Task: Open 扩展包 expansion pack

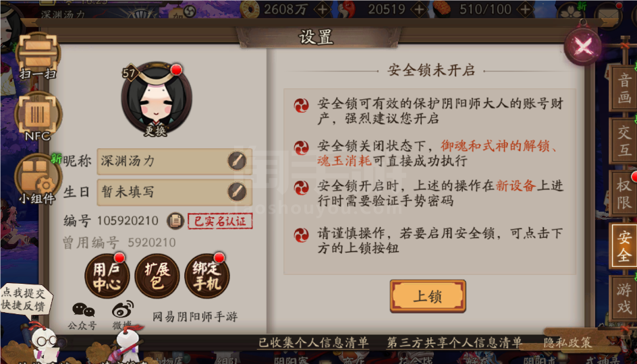Action: coord(157,276)
